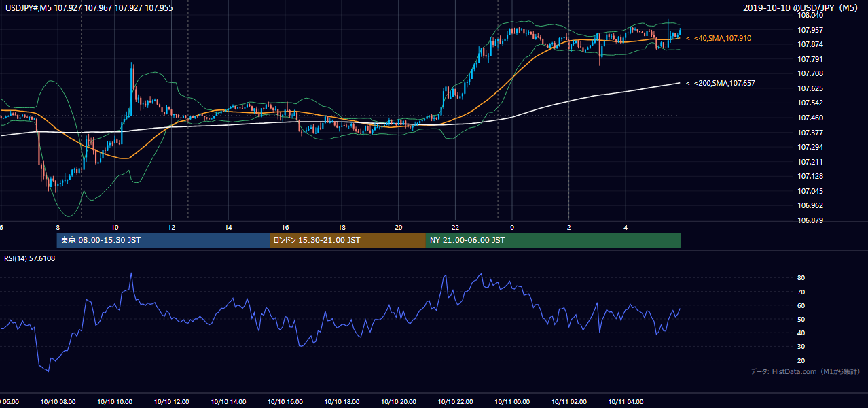The image size is (868, 408).
Task: Click price axis value 107.791
Action: pyautogui.click(x=811, y=59)
